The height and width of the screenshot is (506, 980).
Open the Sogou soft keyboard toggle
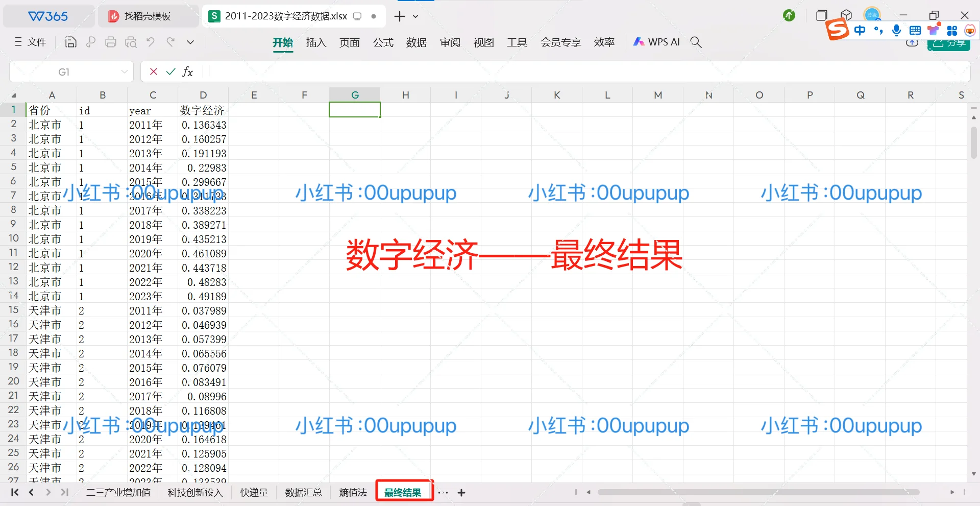tap(914, 30)
